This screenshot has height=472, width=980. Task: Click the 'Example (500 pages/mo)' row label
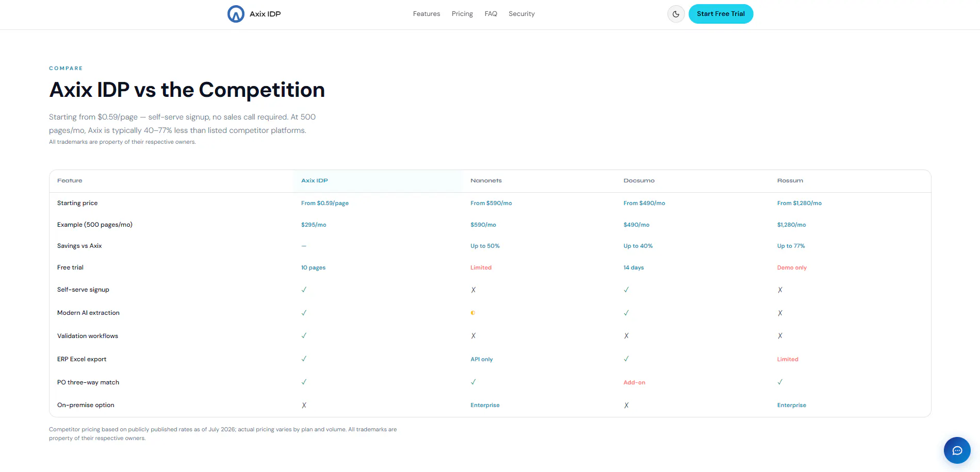coord(95,225)
